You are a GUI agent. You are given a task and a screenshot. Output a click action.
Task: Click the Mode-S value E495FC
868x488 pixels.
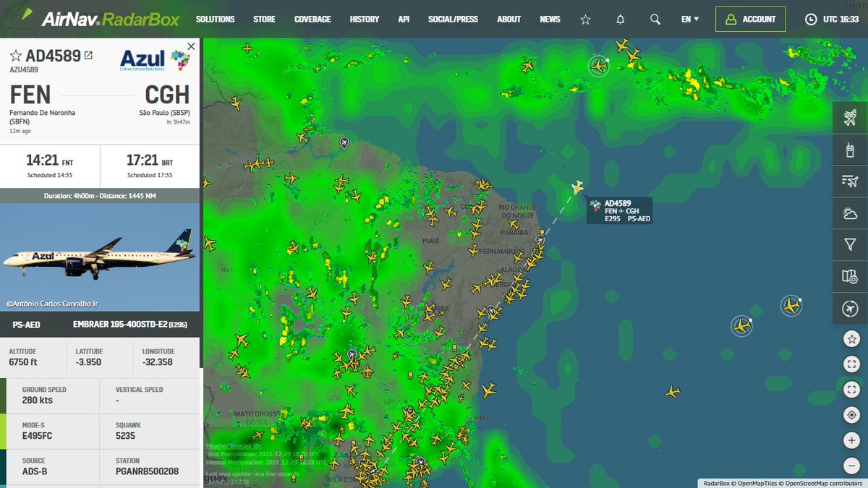[37, 436]
